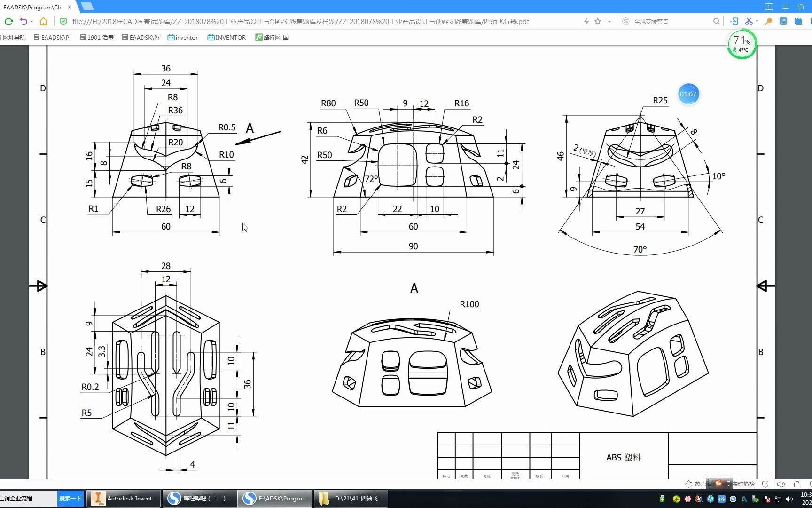The height and width of the screenshot is (508, 812).
Task: Expand the dropdown beside the back button
Action: click(x=31, y=21)
